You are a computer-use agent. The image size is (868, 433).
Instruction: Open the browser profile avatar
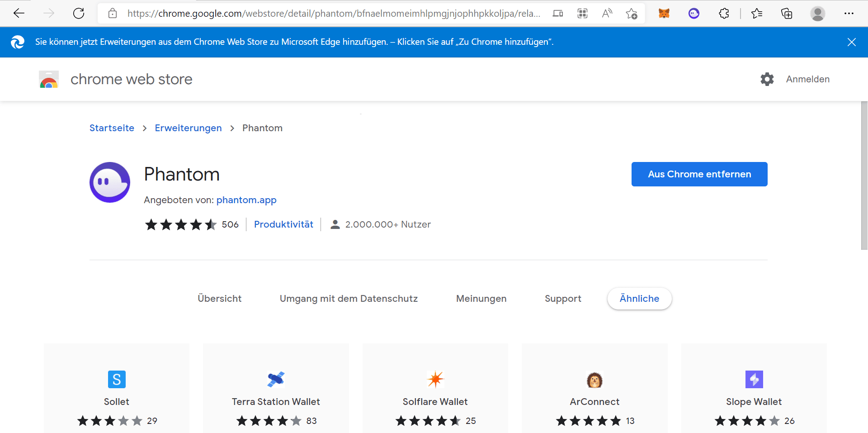(817, 14)
